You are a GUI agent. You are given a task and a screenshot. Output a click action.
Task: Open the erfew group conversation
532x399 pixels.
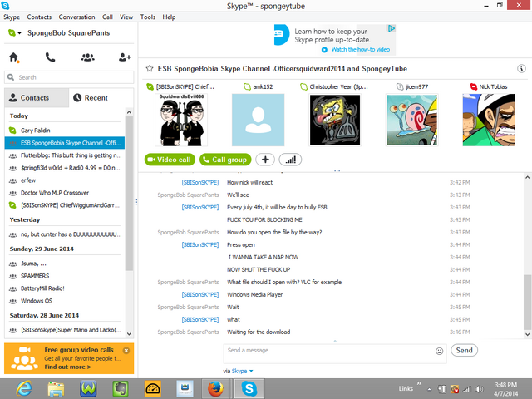point(65,180)
